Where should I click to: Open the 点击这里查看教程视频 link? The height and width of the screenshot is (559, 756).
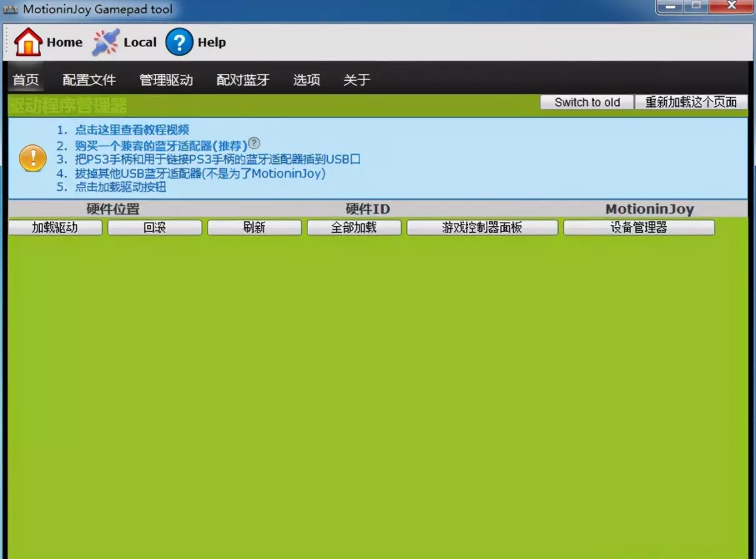[132, 130]
